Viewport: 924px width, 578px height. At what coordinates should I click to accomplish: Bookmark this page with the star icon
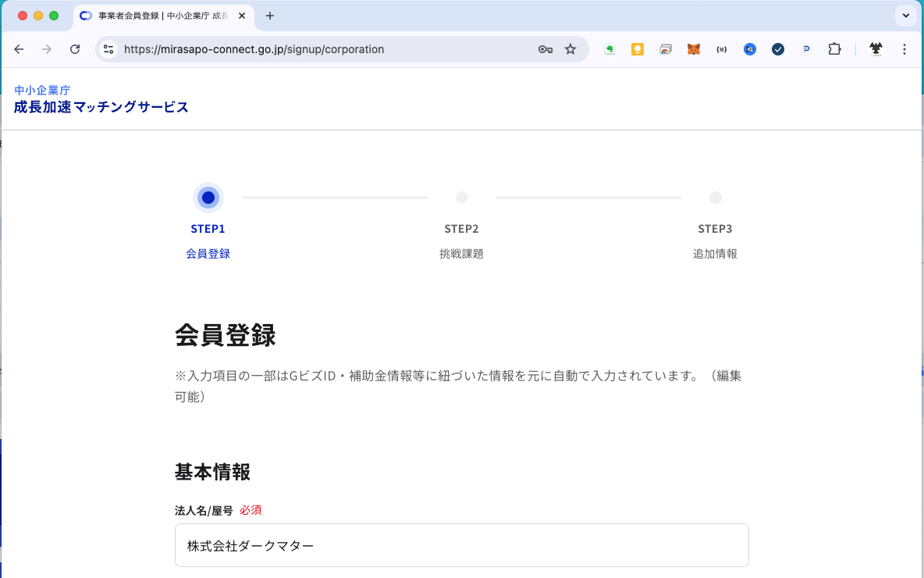click(x=570, y=49)
